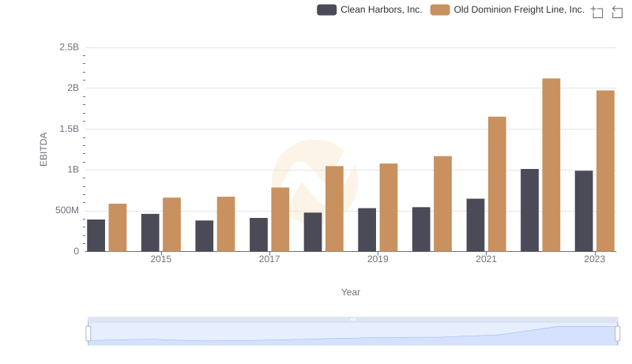Select the Old Dominion bar for 2022

(551, 165)
